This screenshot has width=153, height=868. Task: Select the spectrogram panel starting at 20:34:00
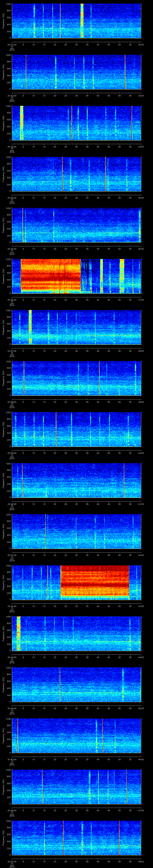pos(76,174)
